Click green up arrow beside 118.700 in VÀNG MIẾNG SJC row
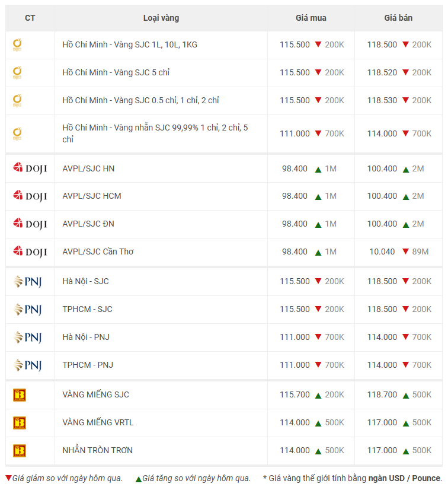 tap(405, 396)
